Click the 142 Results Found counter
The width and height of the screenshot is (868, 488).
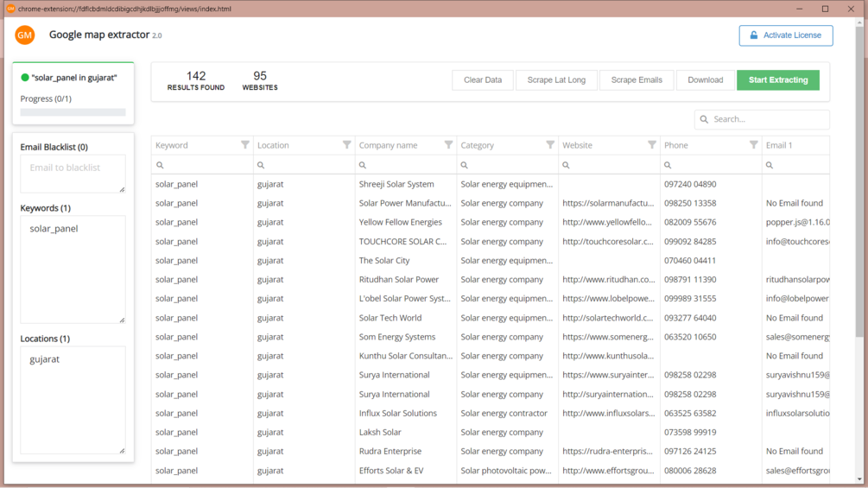click(196, 80)
